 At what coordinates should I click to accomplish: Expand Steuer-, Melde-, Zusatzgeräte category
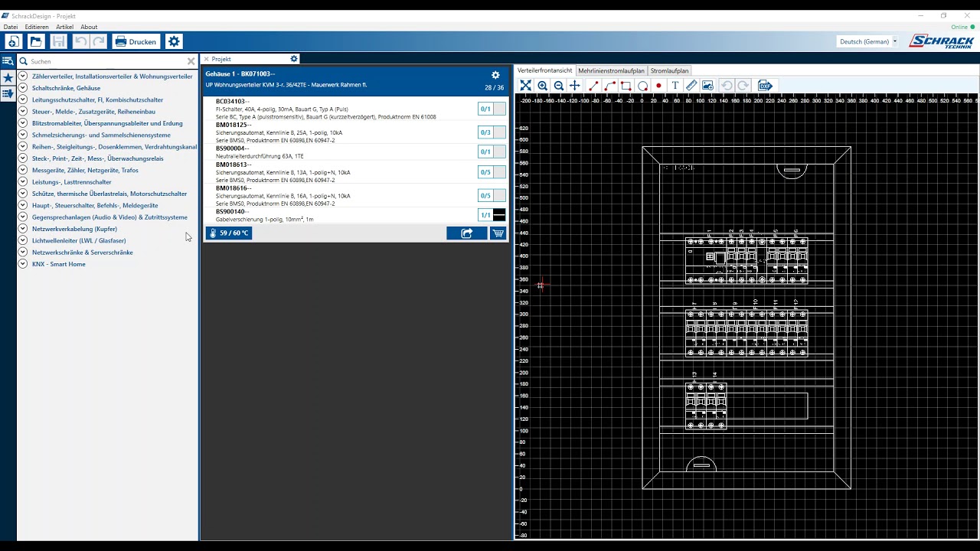(x=23, y=112)
